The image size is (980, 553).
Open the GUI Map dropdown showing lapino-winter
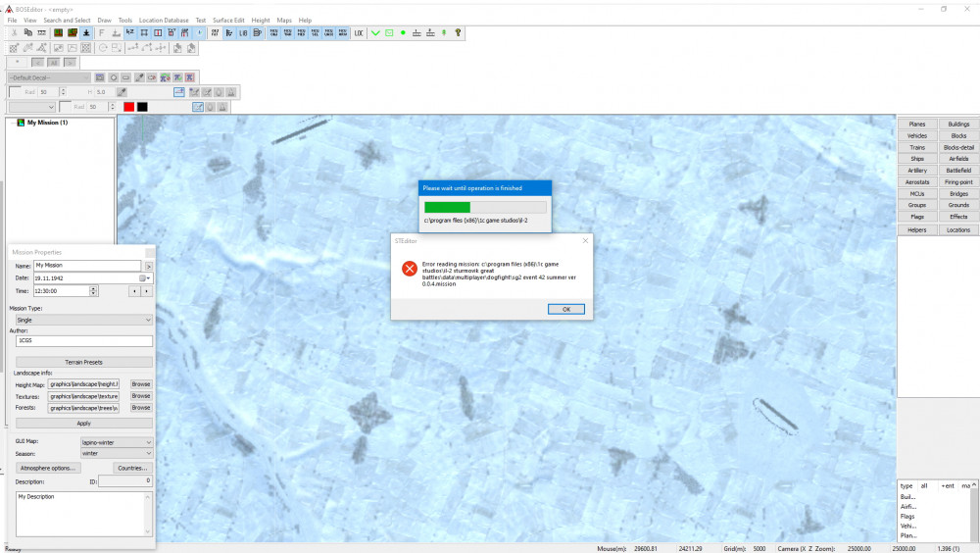117,442
